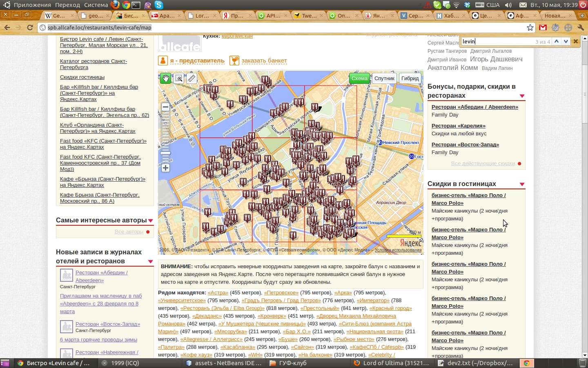Click the red power button in panel
The width and height of the screenshot is (588, 368).
[x=583, y=5]
